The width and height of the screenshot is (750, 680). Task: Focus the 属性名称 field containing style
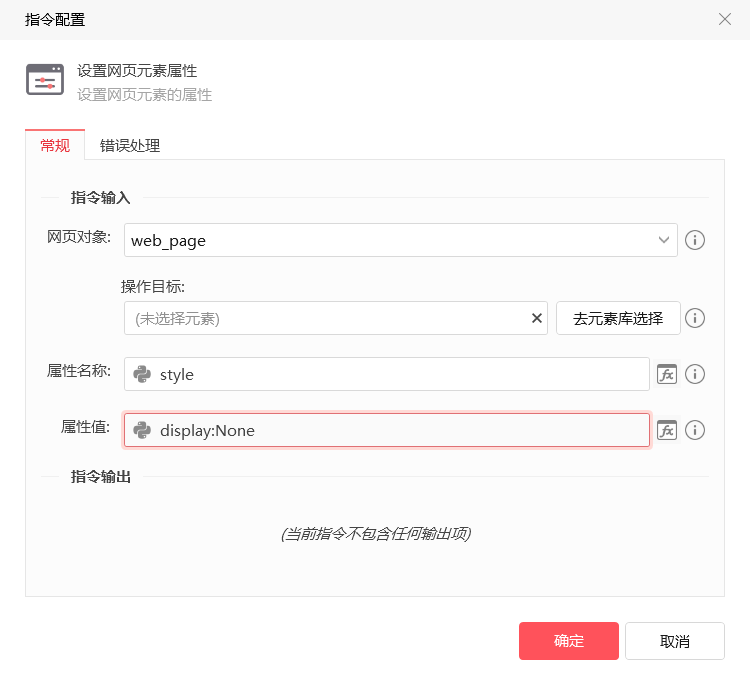(x=400, y=374)
